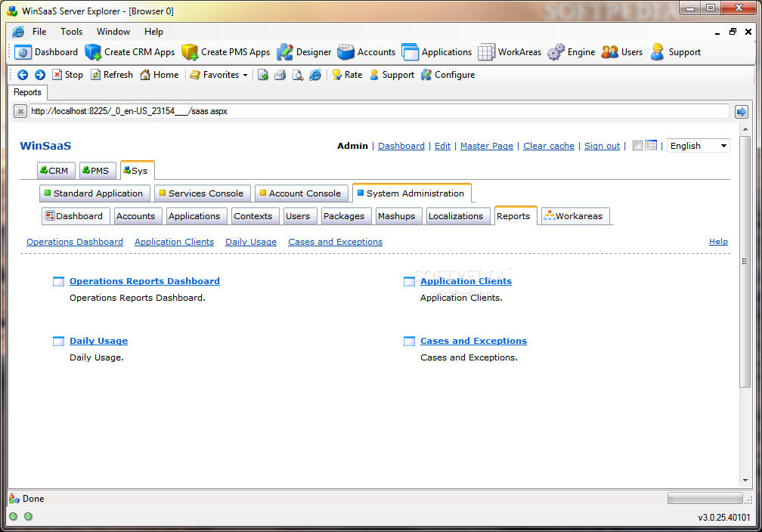Open the Users toolbar icon
This screenshot has height=532, width=762.
[x=610, y=52]
